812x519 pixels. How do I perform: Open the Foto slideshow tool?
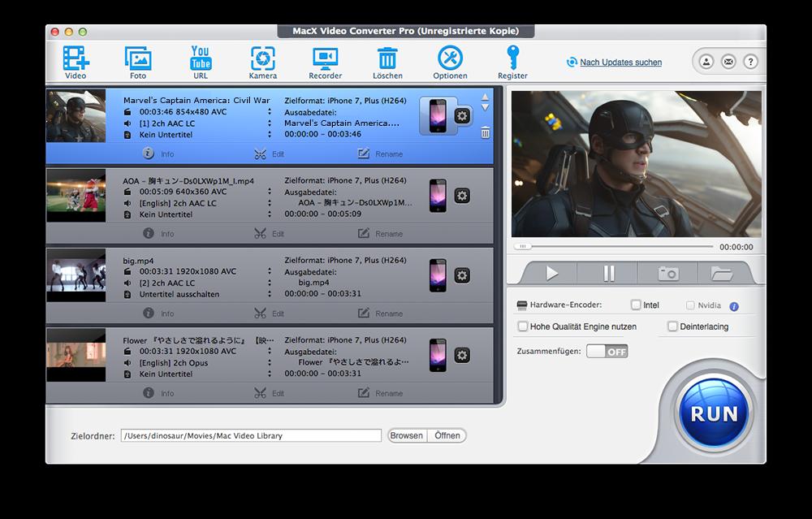click(138, 63)
